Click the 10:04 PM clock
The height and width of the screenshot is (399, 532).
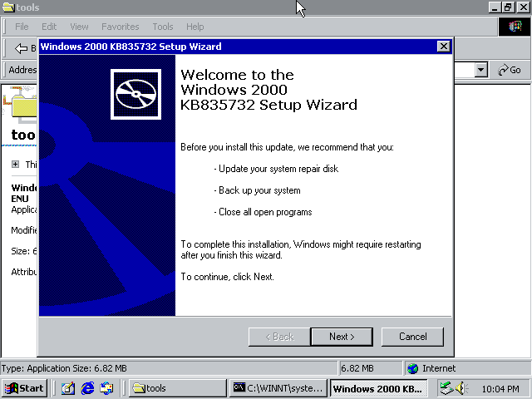coord(500,388)
